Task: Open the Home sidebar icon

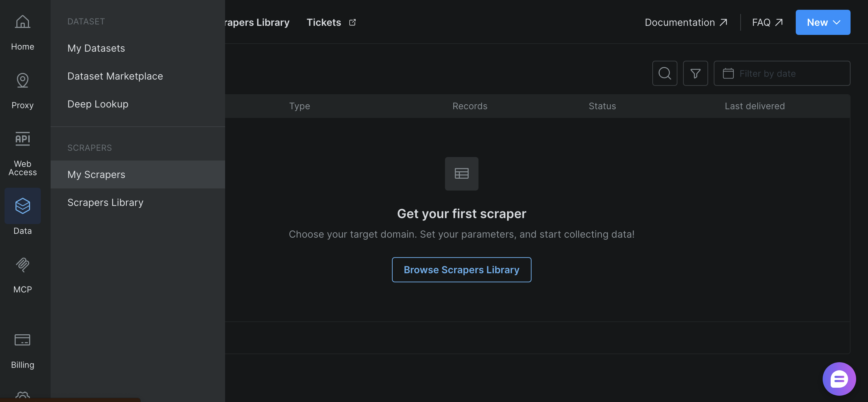Action: pos(23,22)
